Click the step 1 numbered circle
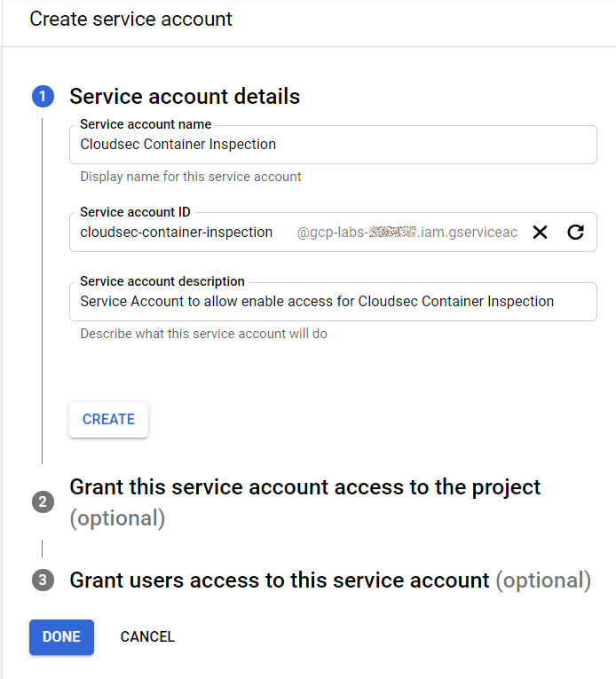616x679 pixels. pos(43,97)
